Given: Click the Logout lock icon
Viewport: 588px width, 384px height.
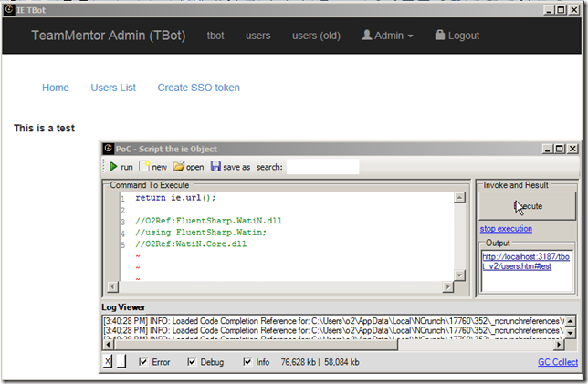Looking at the screenshot, I should tap(440, 35).
